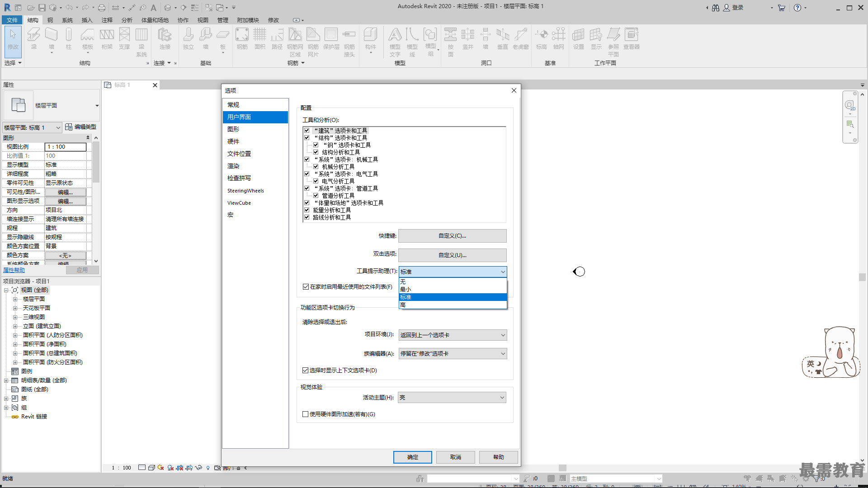Open the 楼层平面: 标高 1 dropdown
Viewport: 868px width, 488px height.
coord(32,127)
